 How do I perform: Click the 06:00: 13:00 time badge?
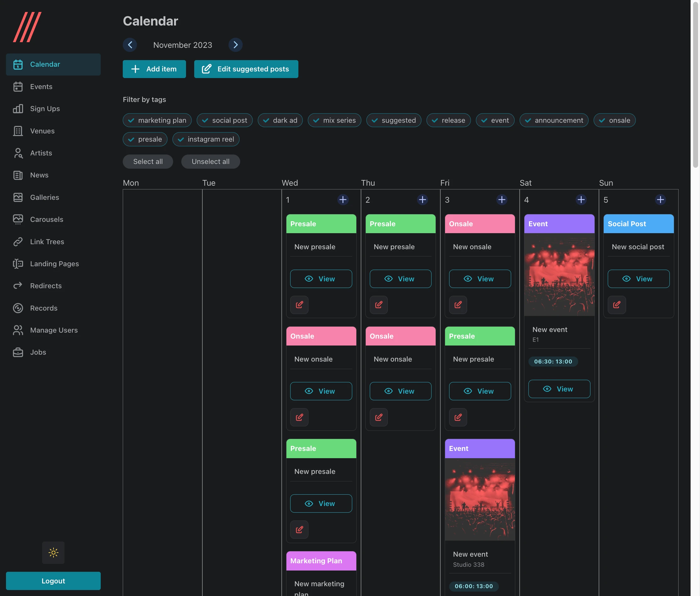coord(474,586)
